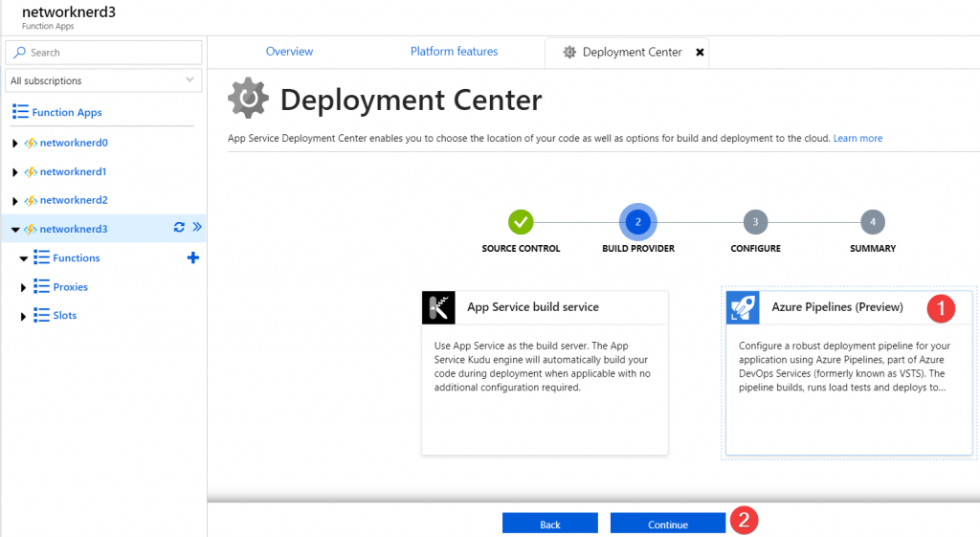
Task: Click the Functions list icon
Action: click(x=41, y=257)
